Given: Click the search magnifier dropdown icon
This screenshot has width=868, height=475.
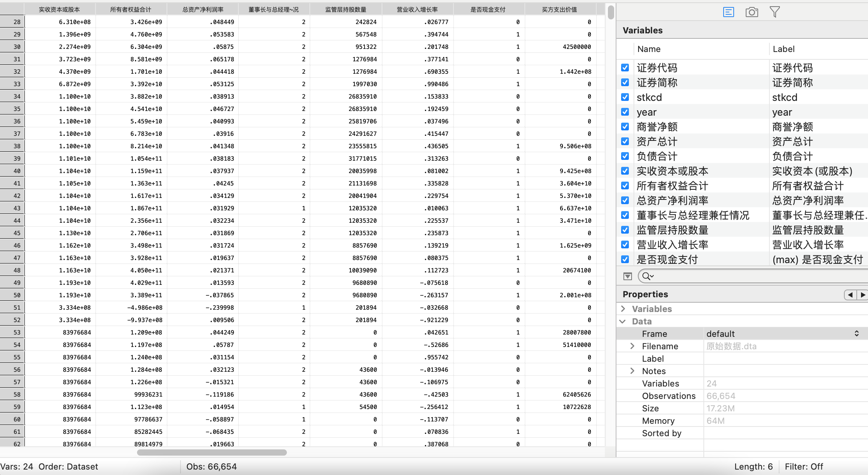Looking at the screenshot, I should (x=648, y=276).
